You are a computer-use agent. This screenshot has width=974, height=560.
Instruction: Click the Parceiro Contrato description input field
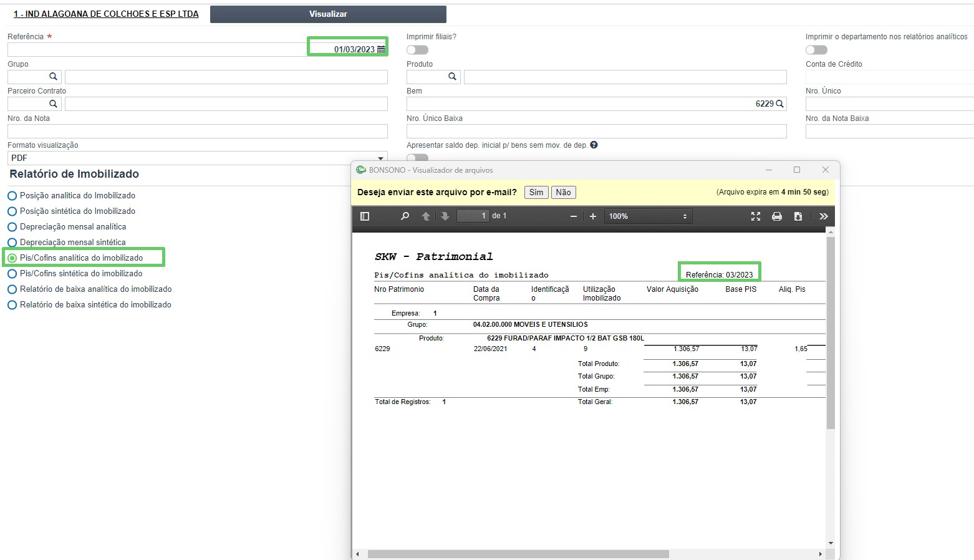pos(226,104)
